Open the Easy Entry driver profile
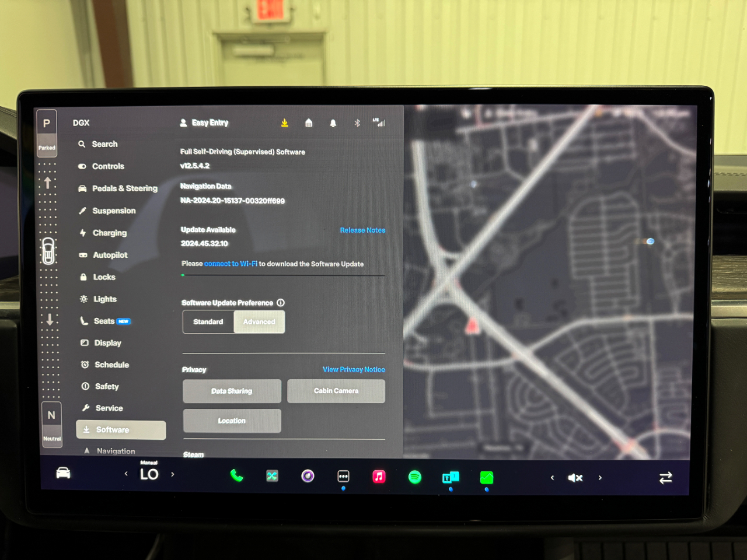 204,123
